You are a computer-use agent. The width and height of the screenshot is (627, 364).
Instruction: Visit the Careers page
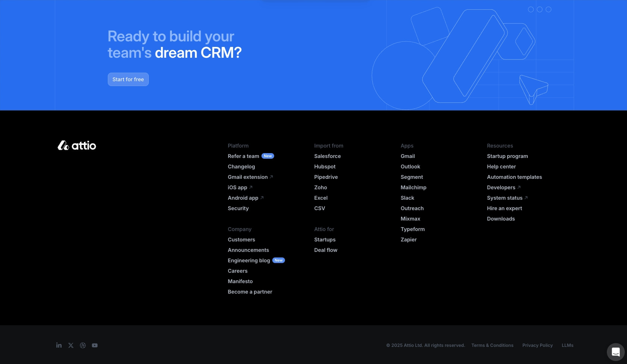(238, 271)
